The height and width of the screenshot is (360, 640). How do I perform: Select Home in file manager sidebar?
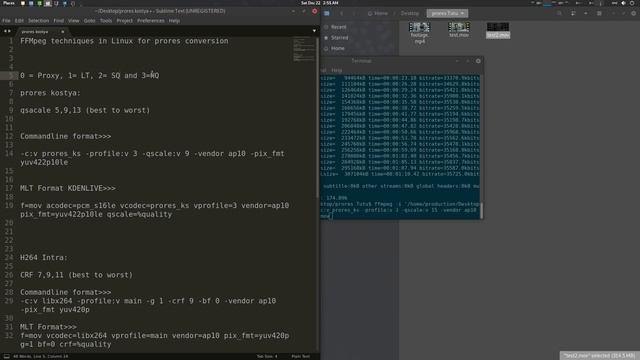(x=334, y=48)
